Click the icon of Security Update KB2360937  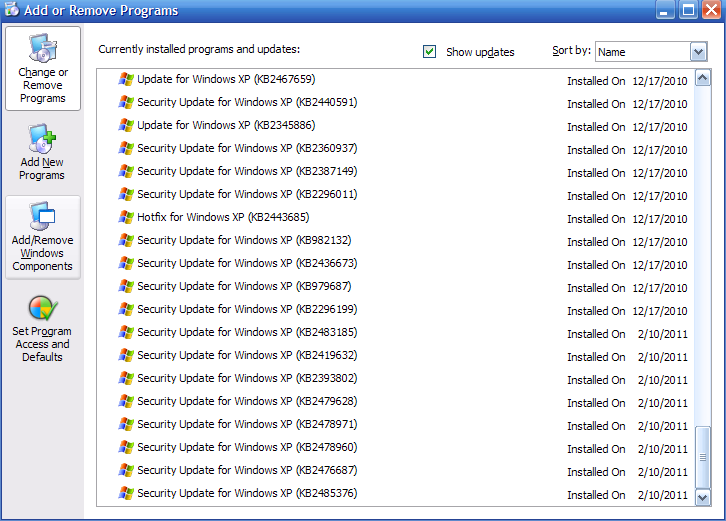(x=125, y=148)
